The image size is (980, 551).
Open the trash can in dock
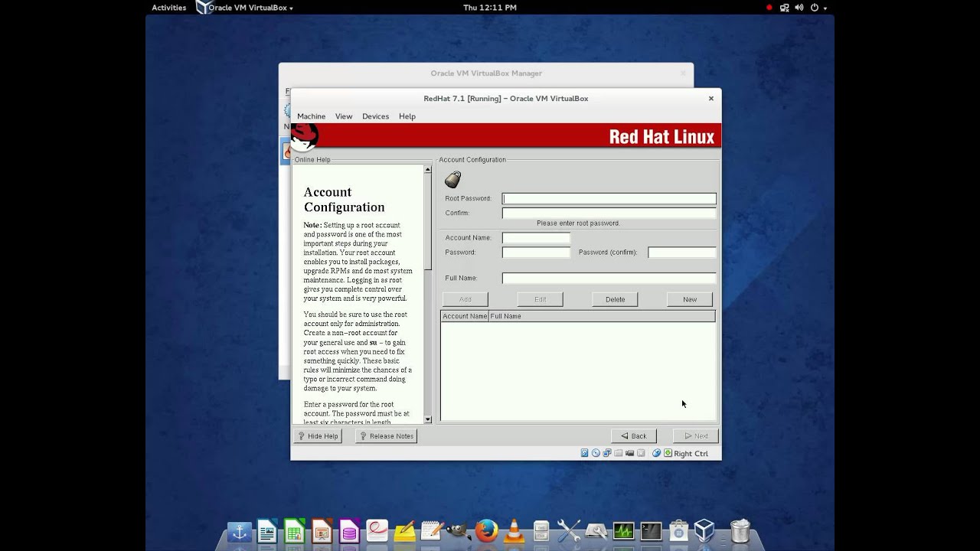740,531
